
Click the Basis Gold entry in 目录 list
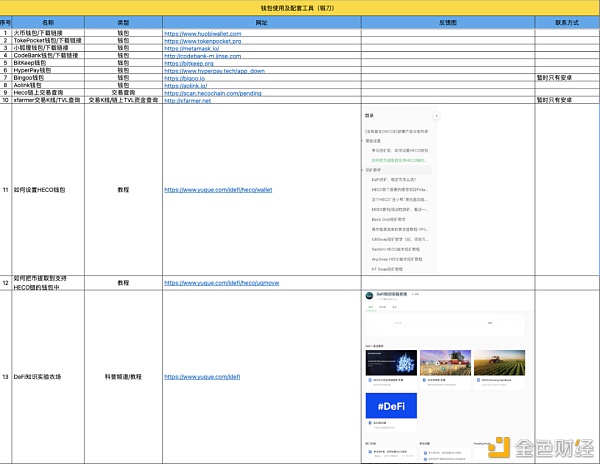(388, 220)
